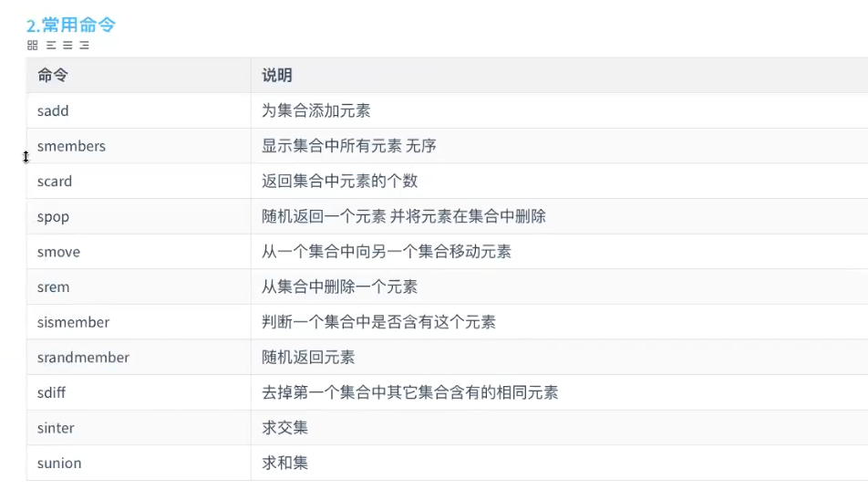Select the sismember command cell
This screenshot has width=868, height=490.
(139, 322)
